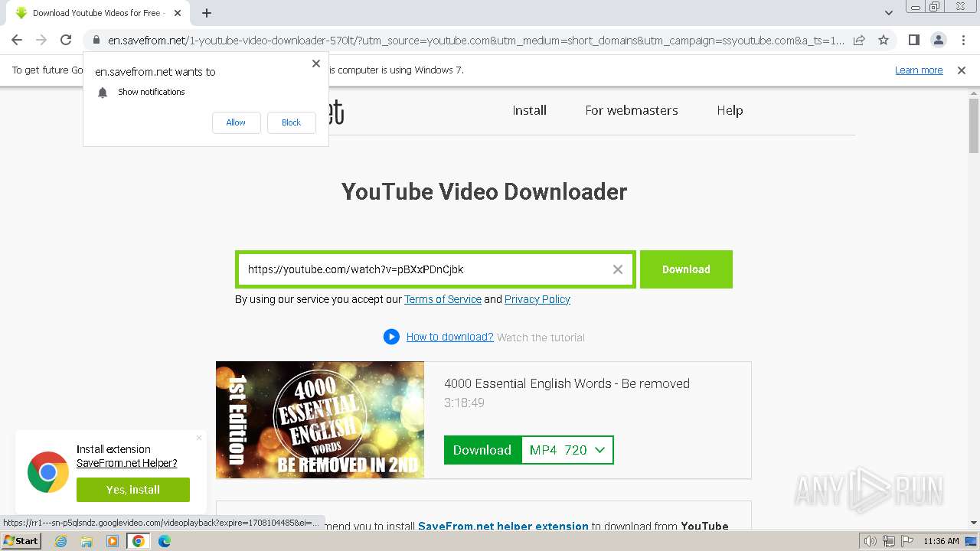
Task: Open the browser side panel icon
Action: pyautogui.click(x=914, y=40)
